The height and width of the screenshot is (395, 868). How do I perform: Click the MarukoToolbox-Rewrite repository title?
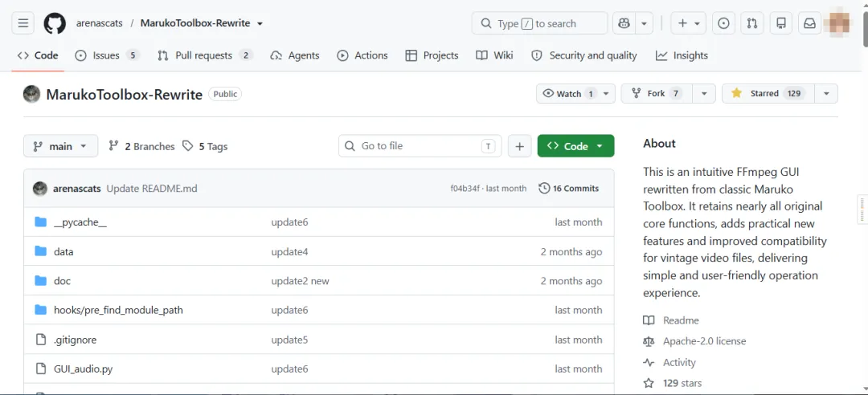click(124, 94)
